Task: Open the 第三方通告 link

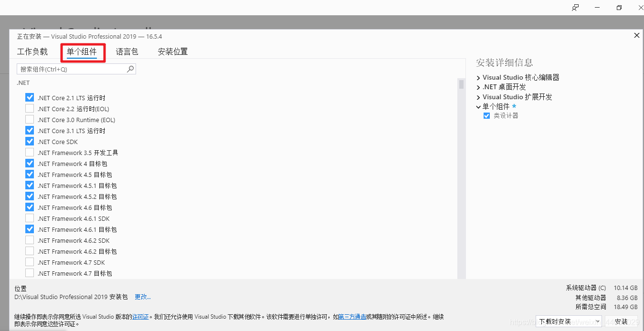Action: pos(352,317)
